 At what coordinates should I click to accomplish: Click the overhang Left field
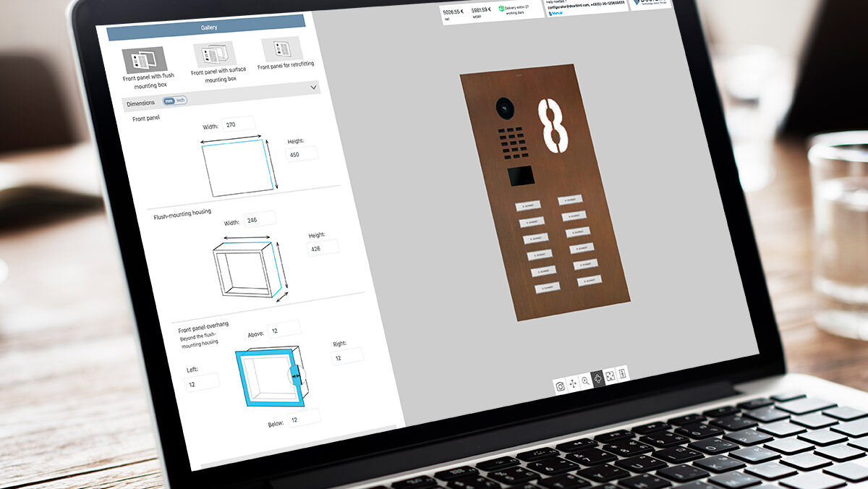point(202,383)
